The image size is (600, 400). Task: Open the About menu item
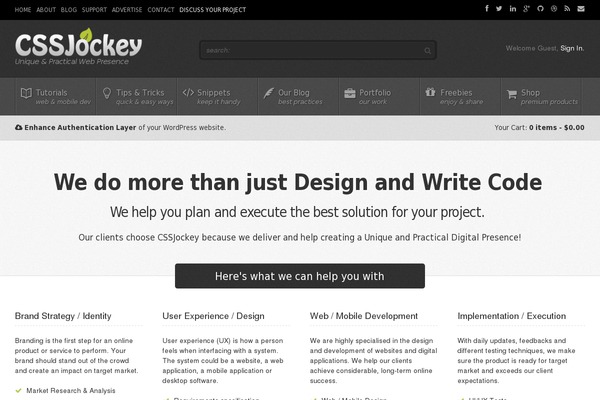click(46, 10)
